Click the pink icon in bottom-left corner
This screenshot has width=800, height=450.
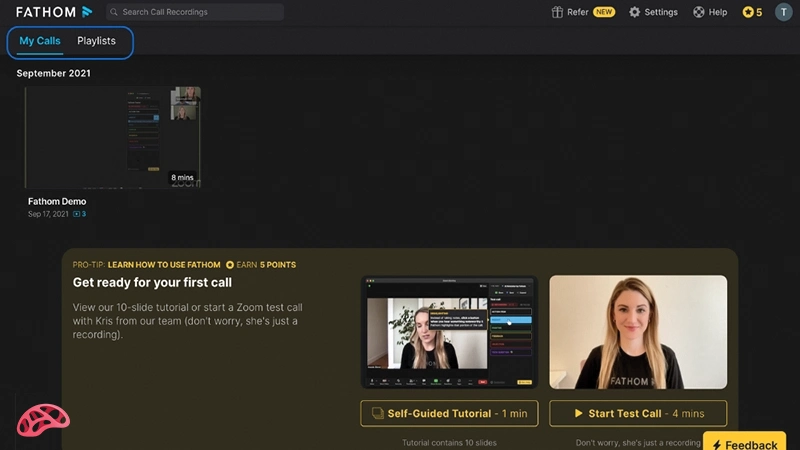pos(43,420)
